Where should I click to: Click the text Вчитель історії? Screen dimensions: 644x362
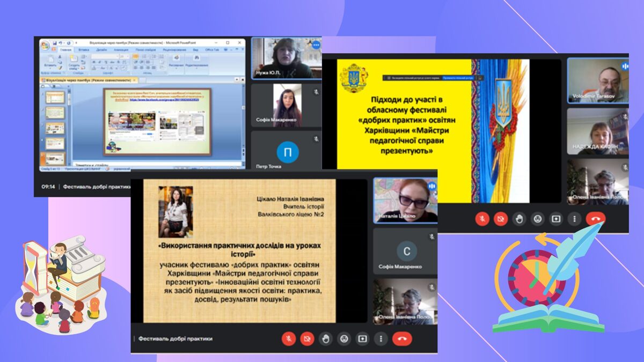click(303, 207)
